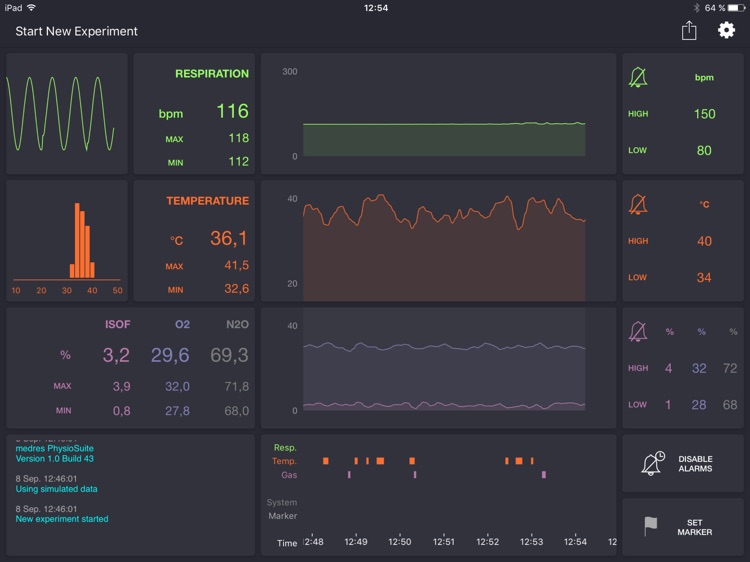Click Start New Experiment

pos(77,31)
